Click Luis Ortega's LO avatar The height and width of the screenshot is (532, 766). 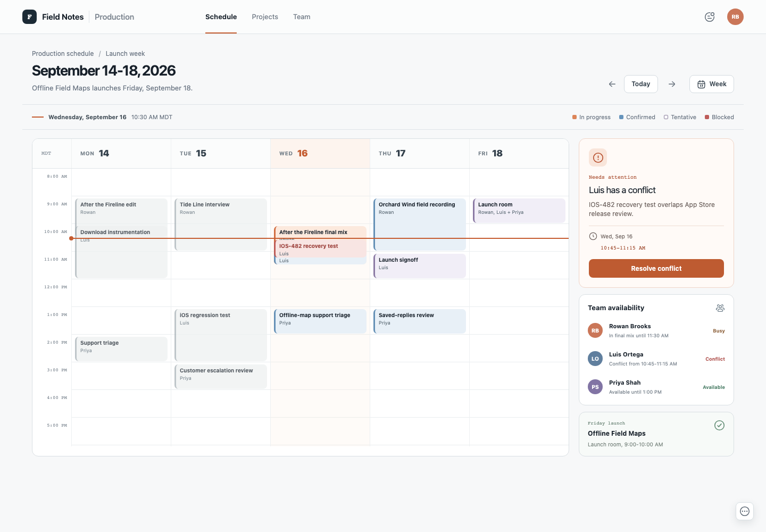(x=595, y=359)
